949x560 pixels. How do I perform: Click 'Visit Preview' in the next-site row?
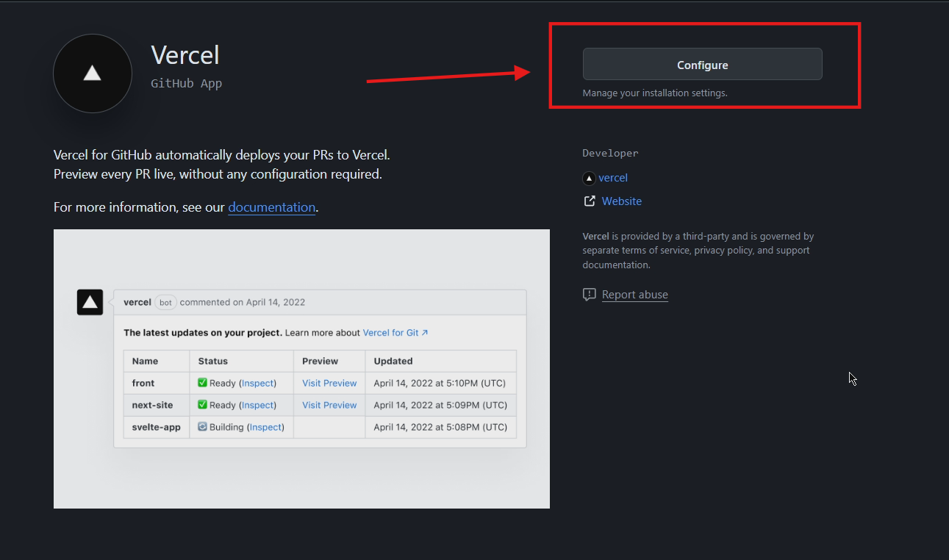coord(329,405)
